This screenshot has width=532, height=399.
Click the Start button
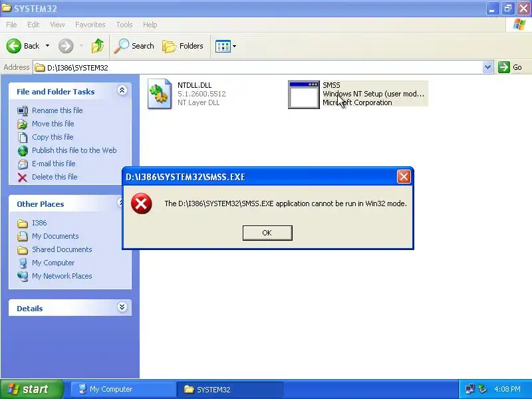31,389
